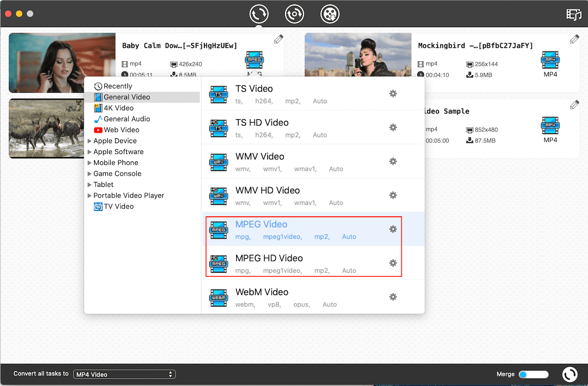
Task: Toggle the Merge switch
Action: point(533,374)
